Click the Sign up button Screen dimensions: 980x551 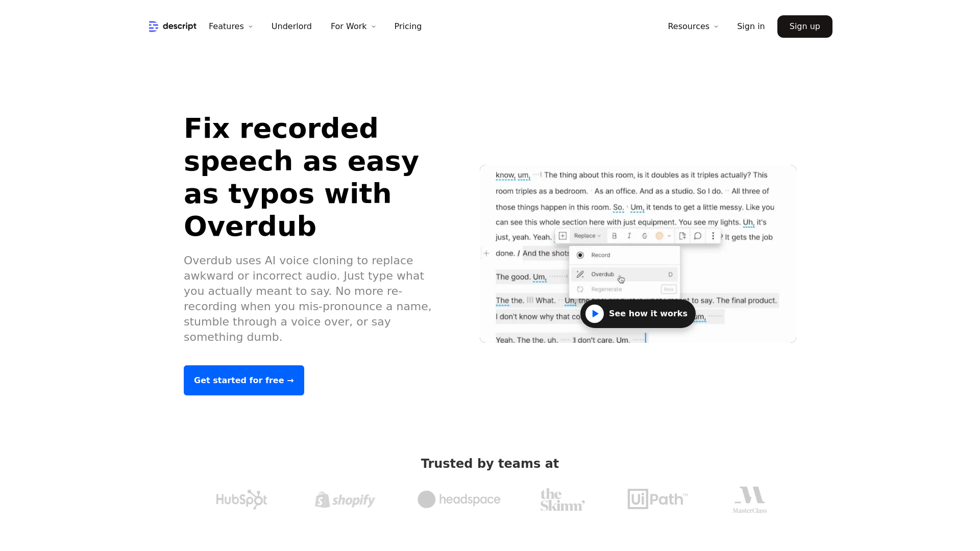point(804,26)
